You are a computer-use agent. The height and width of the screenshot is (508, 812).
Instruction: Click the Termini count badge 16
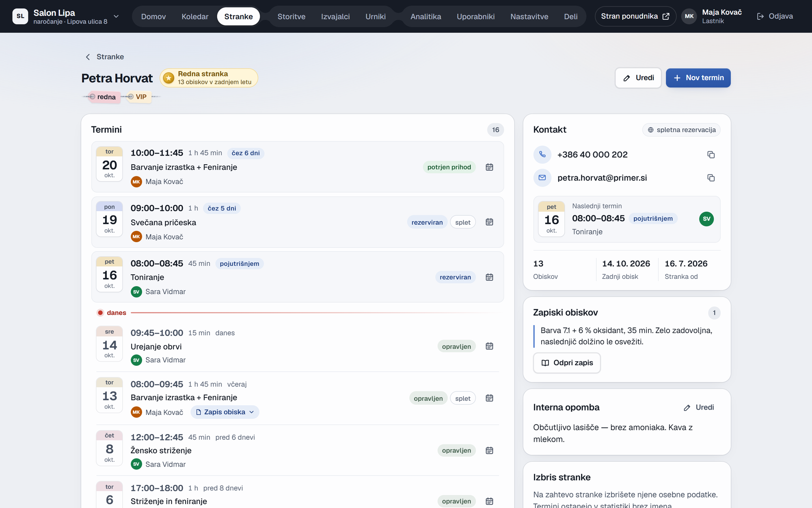point(495,130)
